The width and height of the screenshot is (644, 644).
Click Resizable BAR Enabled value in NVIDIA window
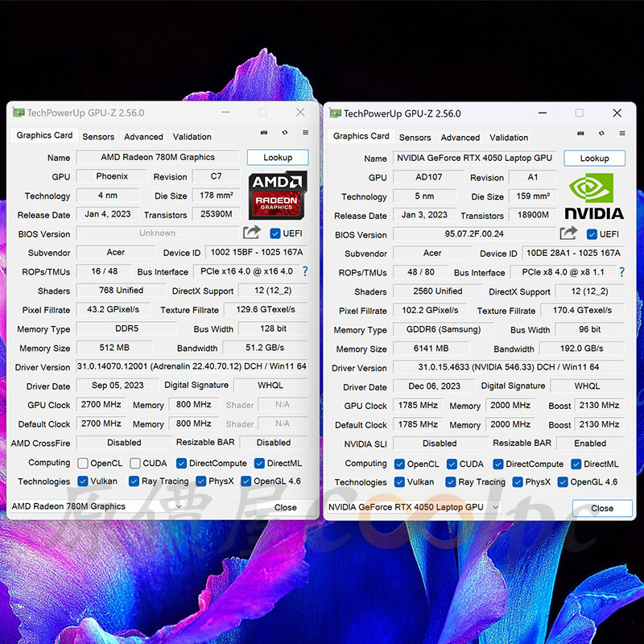(x=590, y=444)
